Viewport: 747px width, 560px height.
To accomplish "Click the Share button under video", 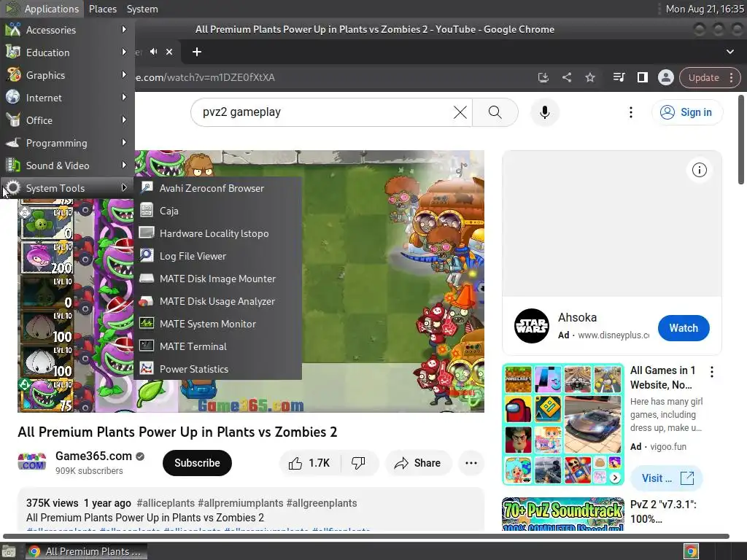I will [x=418, y=463].
